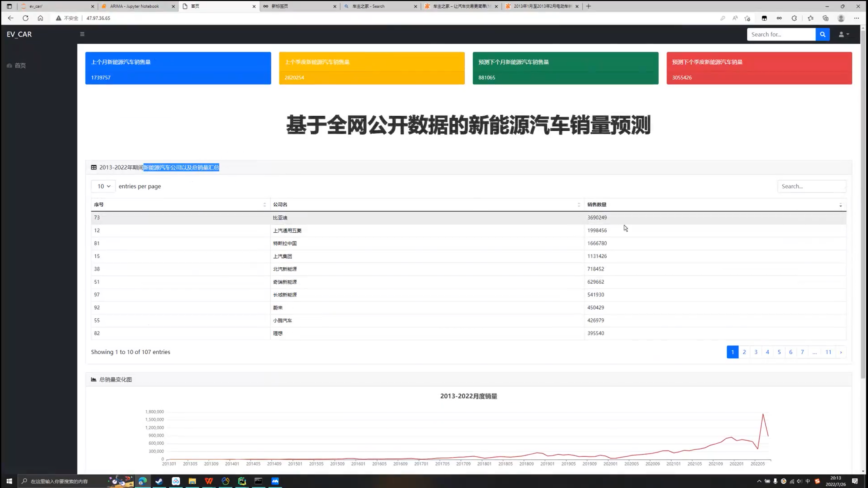Go to page 2 of table

click(x=744, y=352)
